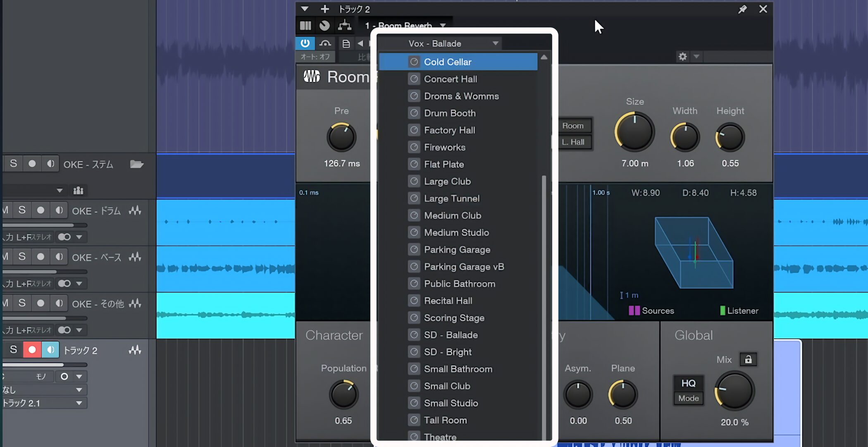
Task: Disable record arm on トラック 2
Action: [x=32, y=350]
